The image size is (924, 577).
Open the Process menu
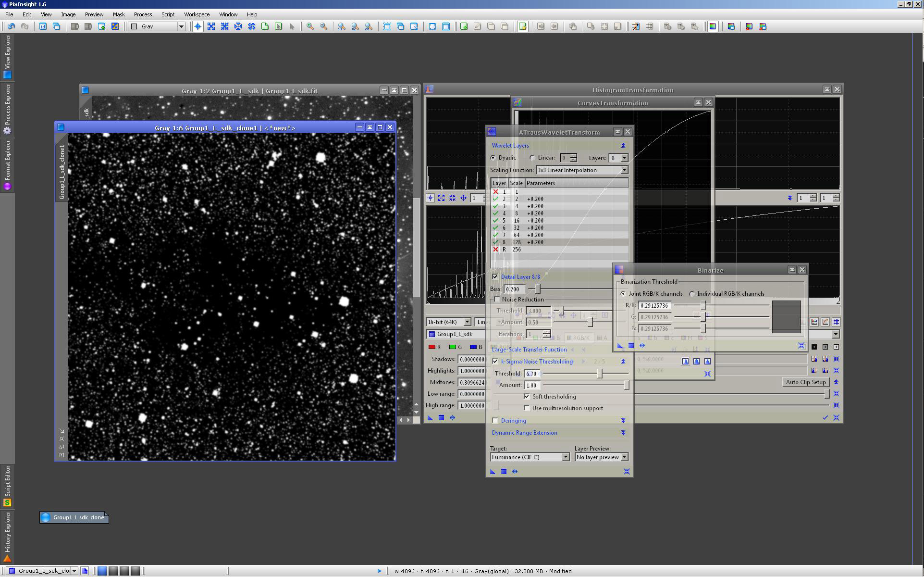coord(143,14)
